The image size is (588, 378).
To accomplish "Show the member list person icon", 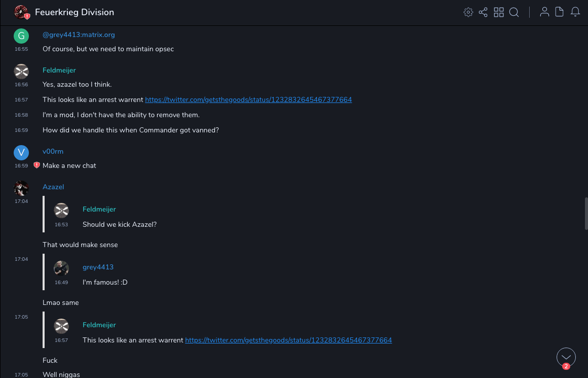I will 544,12.
